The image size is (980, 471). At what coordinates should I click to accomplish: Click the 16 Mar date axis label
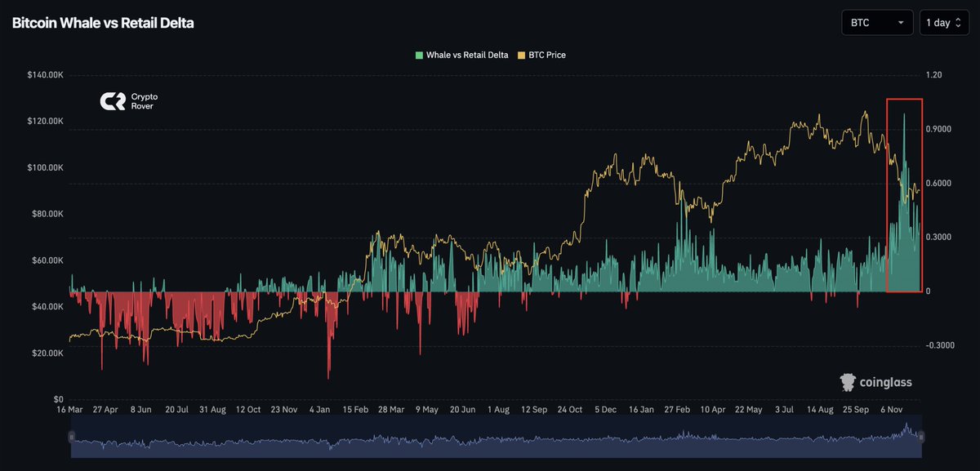(x=70, y=409)
